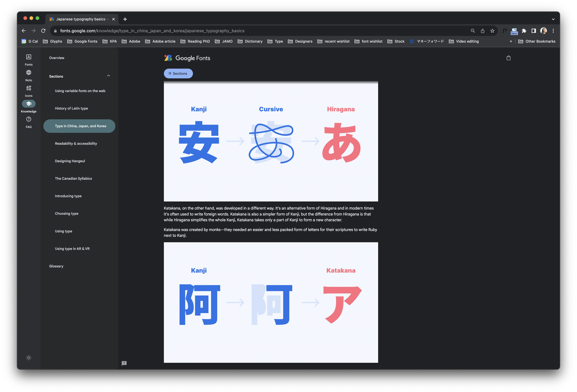Image resolution: width=577 pixels, height=392 pixels.
Task: Open a new tab with plus button
Action: click(125, 19)
